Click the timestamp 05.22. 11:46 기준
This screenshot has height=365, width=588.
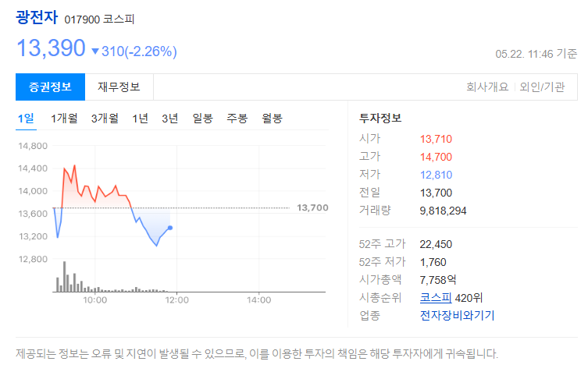pyautogui.click(x=536, y=54)
